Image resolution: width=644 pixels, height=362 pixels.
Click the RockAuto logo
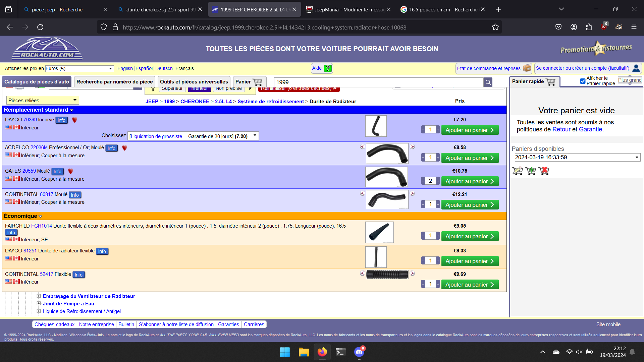47,49
